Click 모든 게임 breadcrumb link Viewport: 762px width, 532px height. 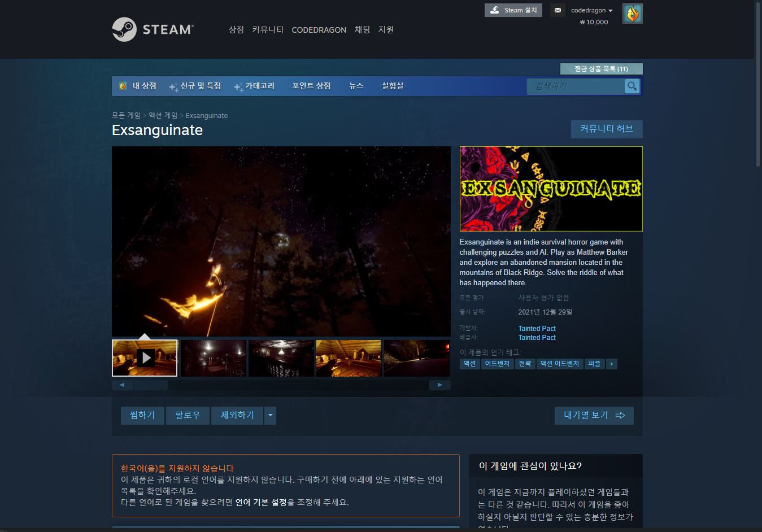(x=126, y=115)
